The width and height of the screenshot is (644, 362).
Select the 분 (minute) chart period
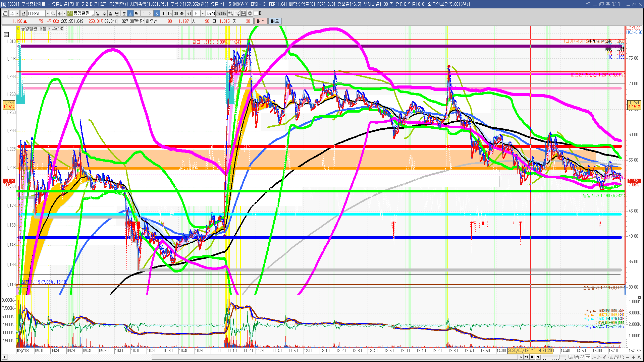(x=124, y=13)
